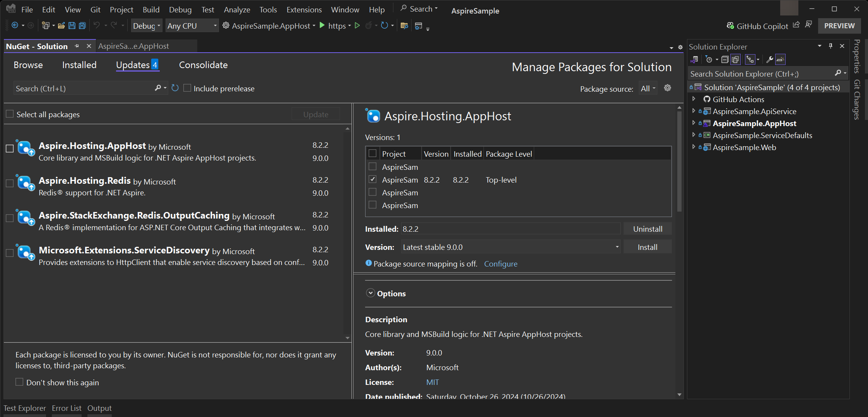Refresh the NuGet package list
The height and width of the screenshot is (417, 868).
175,88
